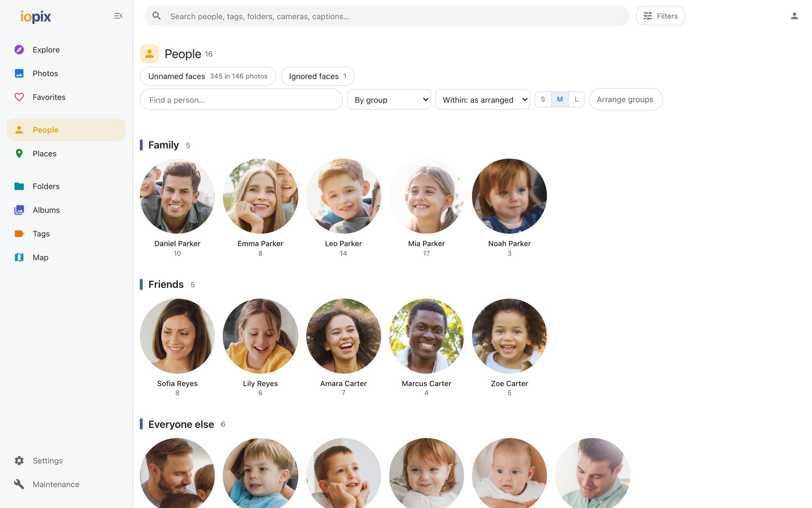Open the Explore compass icon
Viewport: 812px width, 508px height.
coord(19,50)
